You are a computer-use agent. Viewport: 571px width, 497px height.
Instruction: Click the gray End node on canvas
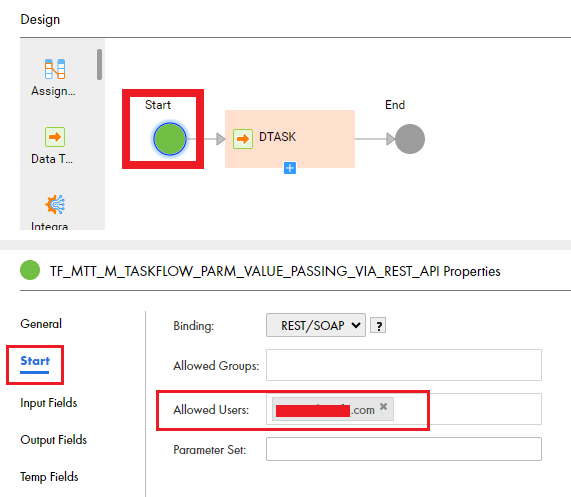pyautogui.click(x=410, y=139)
